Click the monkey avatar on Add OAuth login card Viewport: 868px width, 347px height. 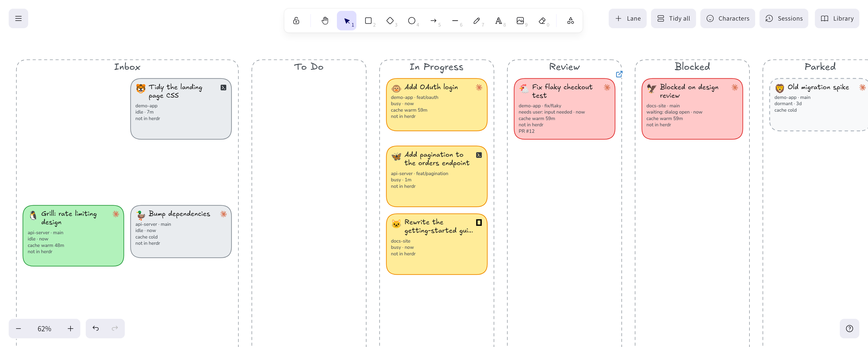pyautogui.click(x=396, y=89)
